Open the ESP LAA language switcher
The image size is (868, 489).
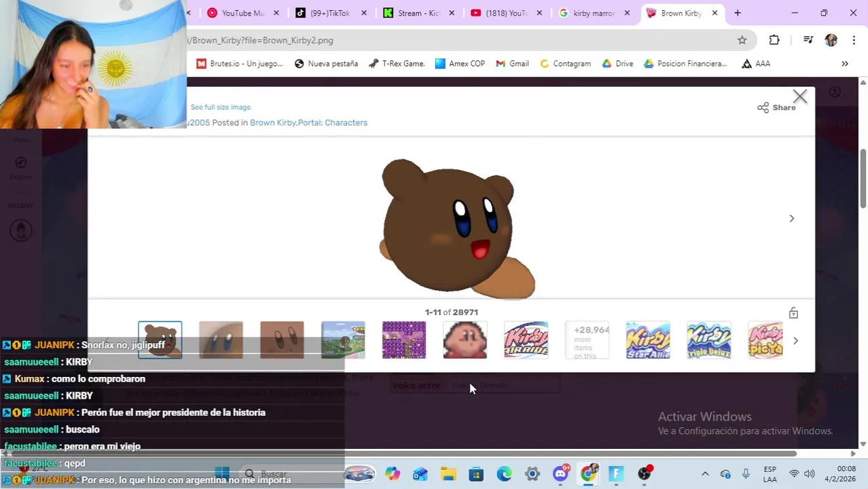[x=770, y=474]
